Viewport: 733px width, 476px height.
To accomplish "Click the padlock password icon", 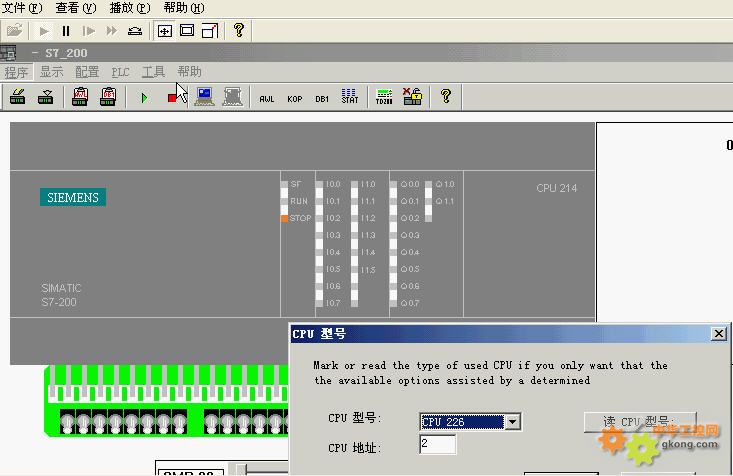I will click(x=412, y=96).
